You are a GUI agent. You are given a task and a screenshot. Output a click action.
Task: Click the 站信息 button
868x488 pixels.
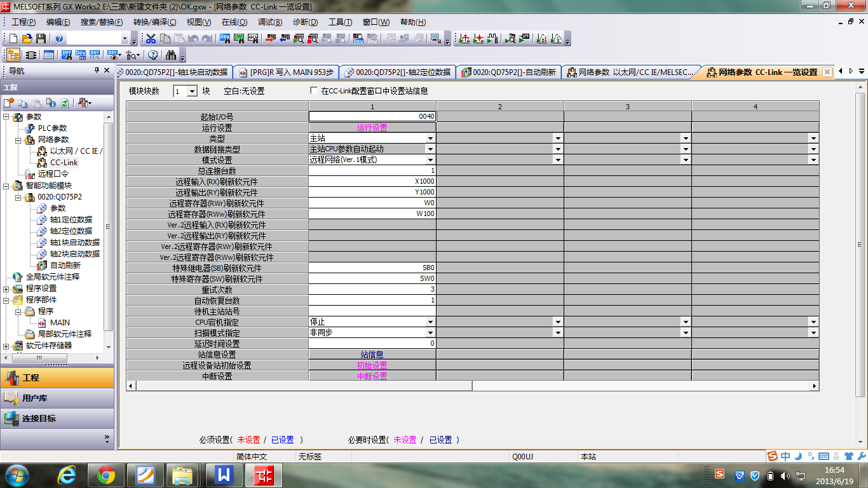[372, 355]
